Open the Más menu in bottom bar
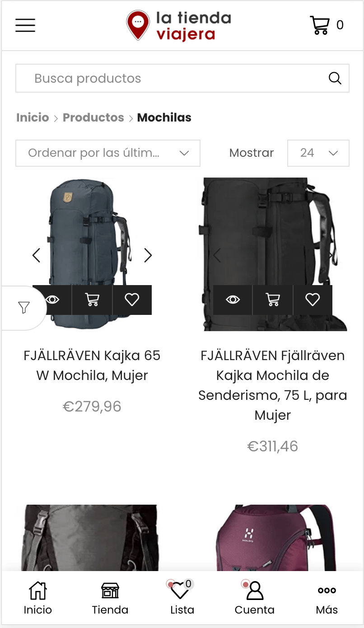Viewport: 364px width, 628px height. pos(327,598)
